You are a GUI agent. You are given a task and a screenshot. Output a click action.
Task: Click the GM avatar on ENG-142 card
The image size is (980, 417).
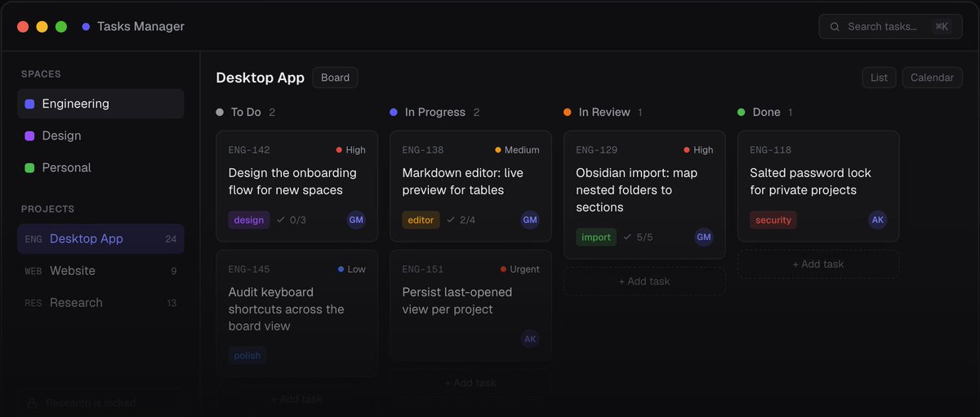pos(356,220)
